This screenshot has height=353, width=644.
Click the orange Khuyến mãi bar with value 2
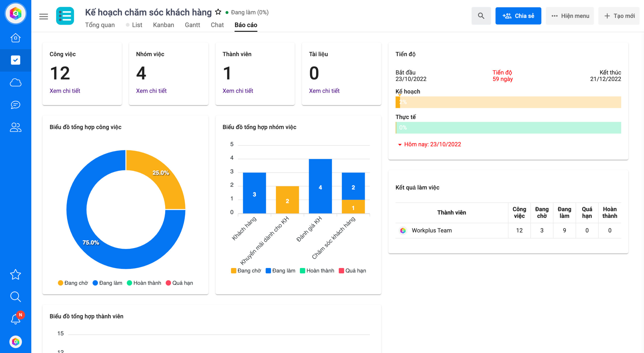pos(287,200)
